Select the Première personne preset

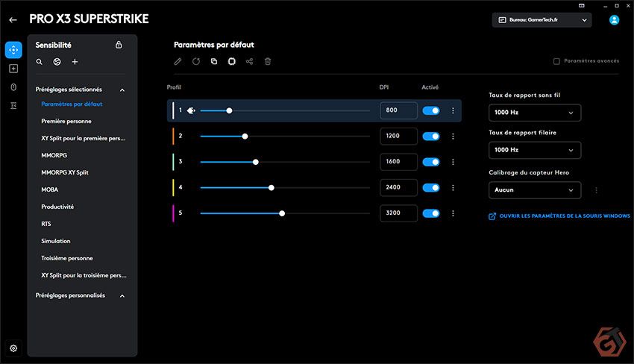66,121
